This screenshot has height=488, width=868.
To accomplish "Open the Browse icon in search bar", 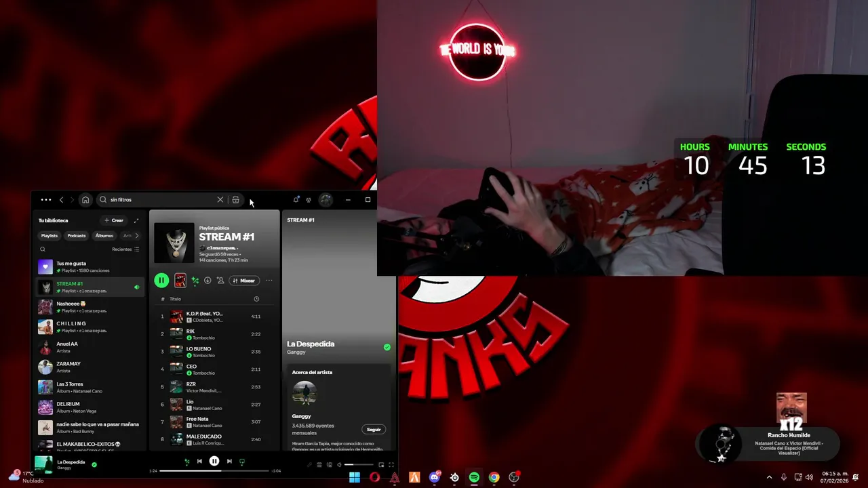I will pos(235,200).
